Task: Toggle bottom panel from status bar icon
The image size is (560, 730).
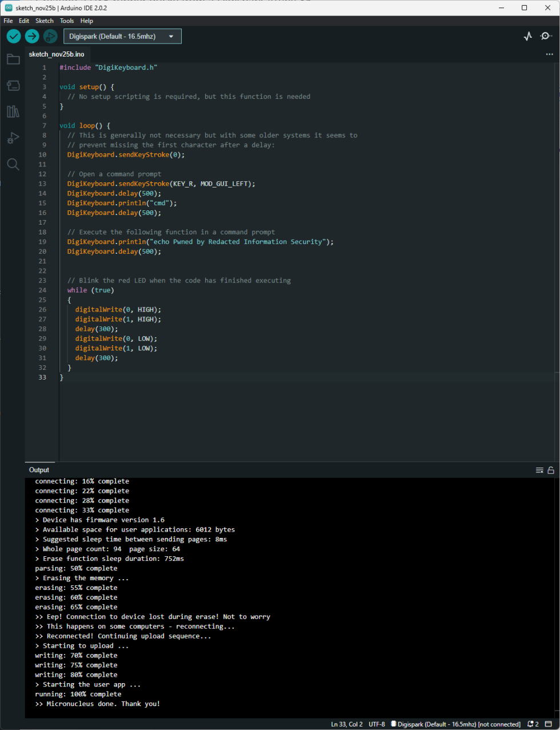Action: [549, 724]
